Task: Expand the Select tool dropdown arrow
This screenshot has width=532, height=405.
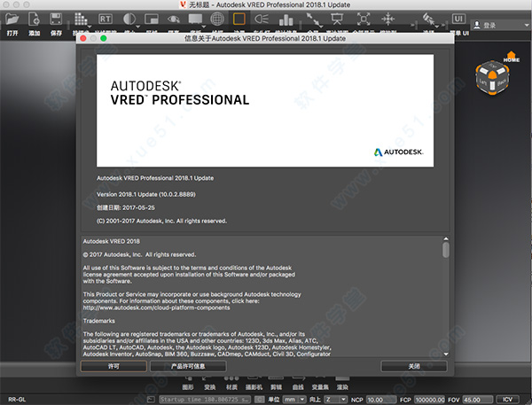Action: tap(437, 26)
